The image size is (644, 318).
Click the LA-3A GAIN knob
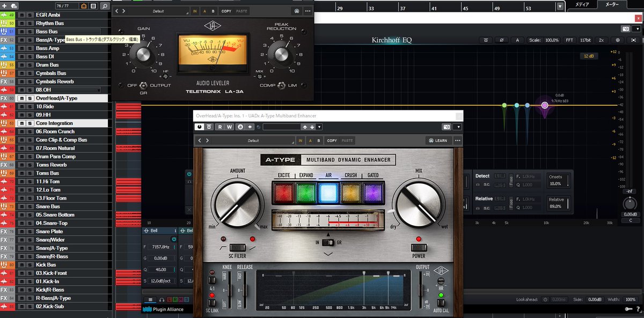coord(143,54)
